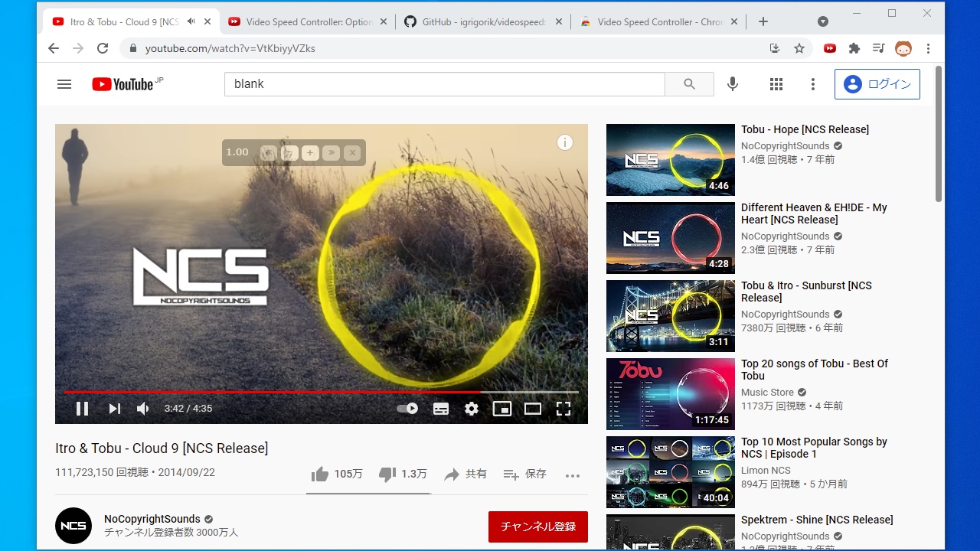Open Chrome three-dot menu
The width and height of the screenshot is (980, 551).
pos(928,48)
